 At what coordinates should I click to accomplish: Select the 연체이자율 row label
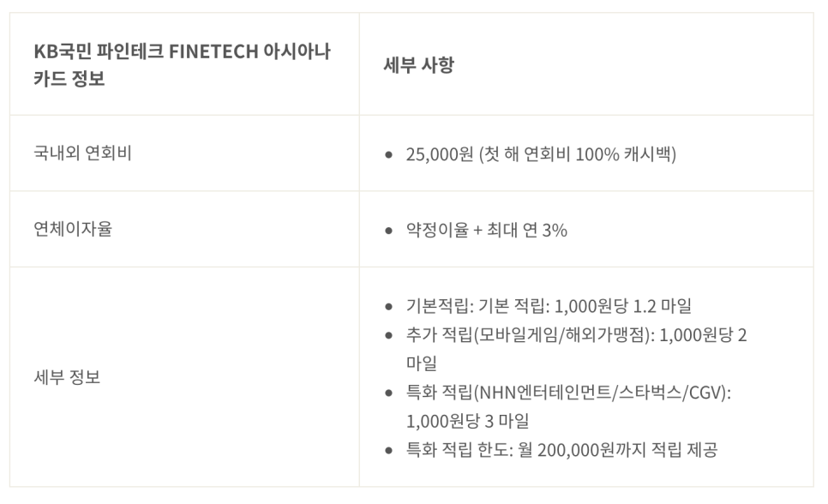pos(73,229)
